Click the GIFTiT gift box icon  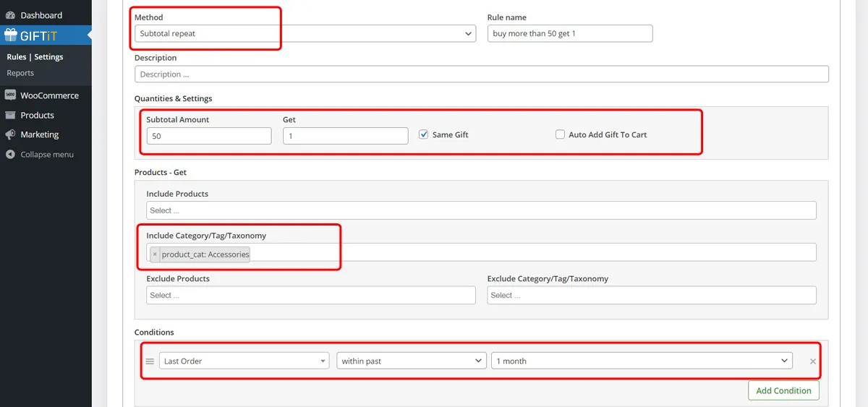11,35
